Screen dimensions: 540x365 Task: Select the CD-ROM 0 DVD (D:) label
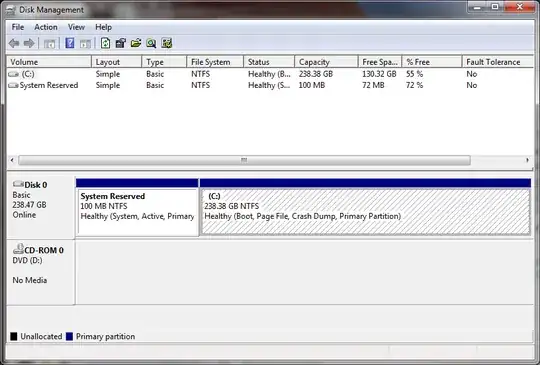tap(40, 272)
